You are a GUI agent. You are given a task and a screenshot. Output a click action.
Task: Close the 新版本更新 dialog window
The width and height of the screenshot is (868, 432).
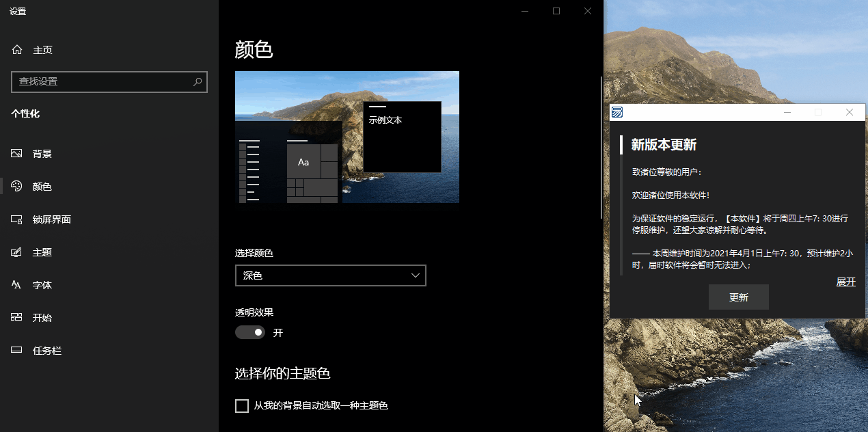(x=850, y=112)
